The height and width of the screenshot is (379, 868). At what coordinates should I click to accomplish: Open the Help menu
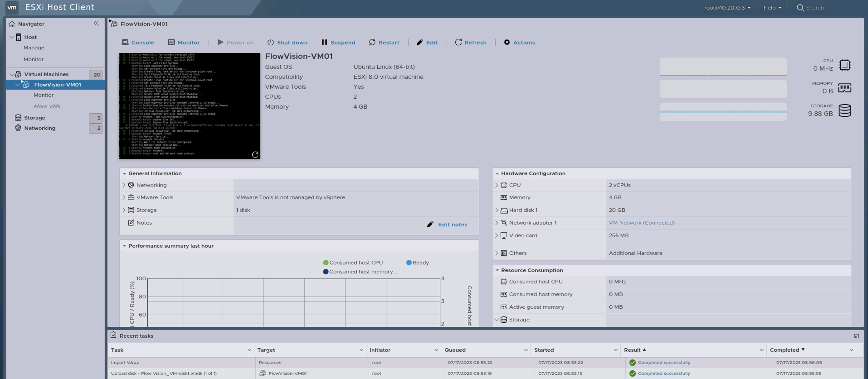point(772,8)
